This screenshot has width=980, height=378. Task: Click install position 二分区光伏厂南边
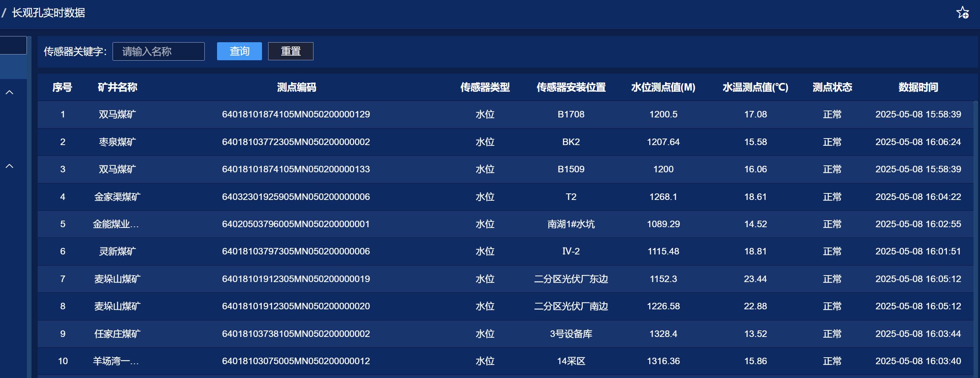[571, 306]
